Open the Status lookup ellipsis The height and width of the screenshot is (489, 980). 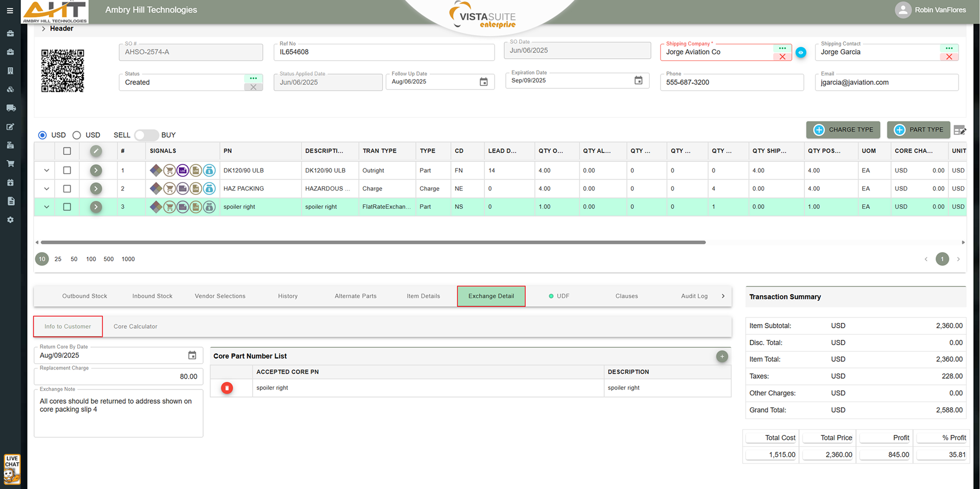(253, 78)
